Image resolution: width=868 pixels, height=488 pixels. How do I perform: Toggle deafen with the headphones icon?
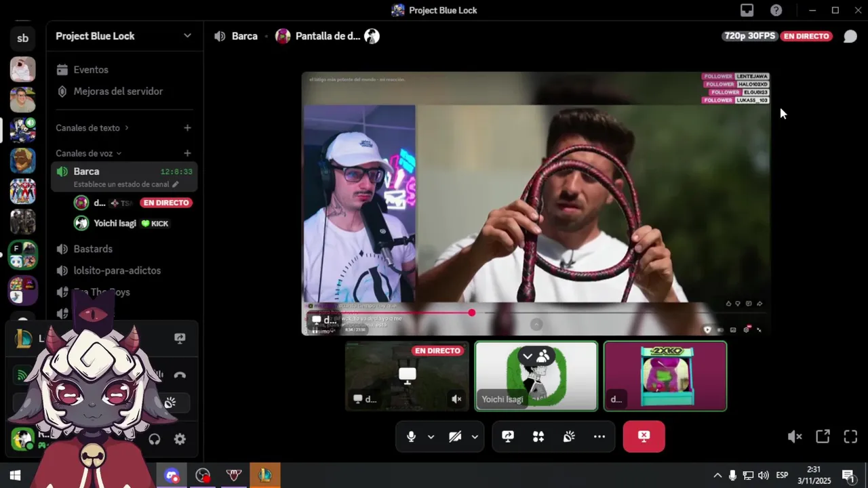pos(155,439)
